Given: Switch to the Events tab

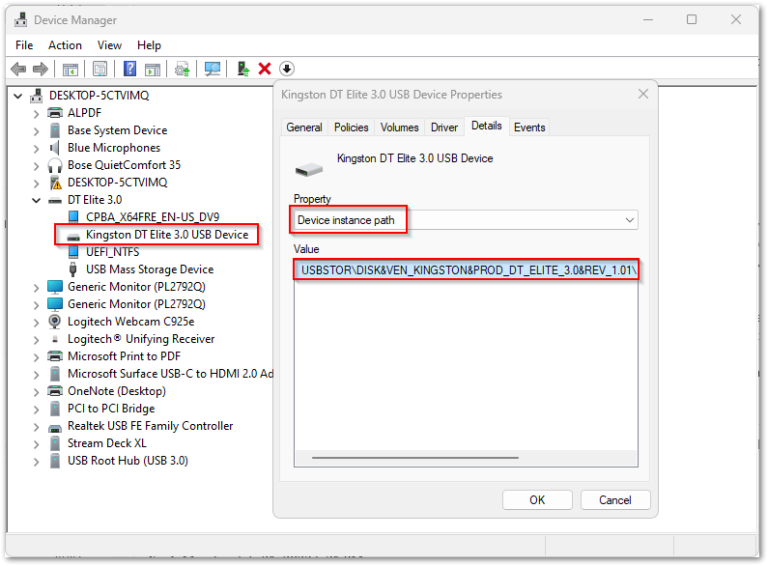Looking at the screenshot, I should [529, 127].
